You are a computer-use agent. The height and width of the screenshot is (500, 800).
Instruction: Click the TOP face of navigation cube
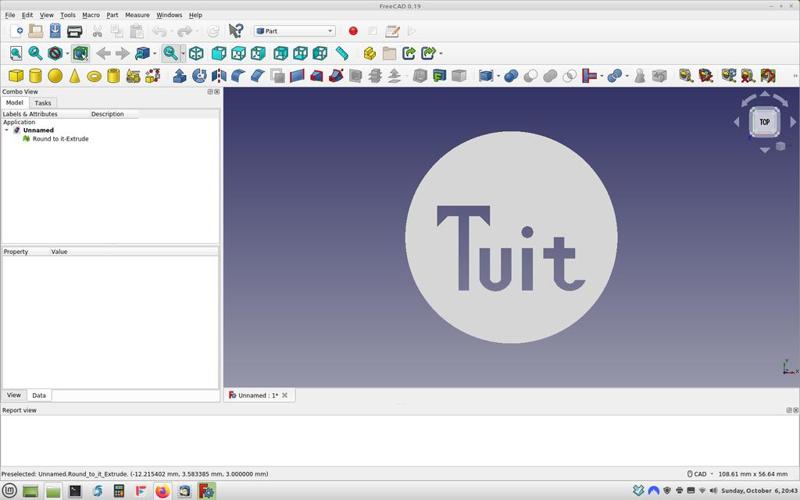764,122
